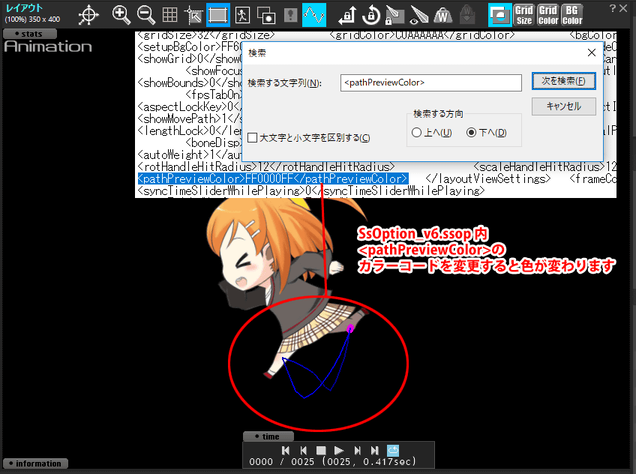Click the (100%) 350 x 400 size label
This screenshot has height=474, width=636.
click(x=32, y=19)
